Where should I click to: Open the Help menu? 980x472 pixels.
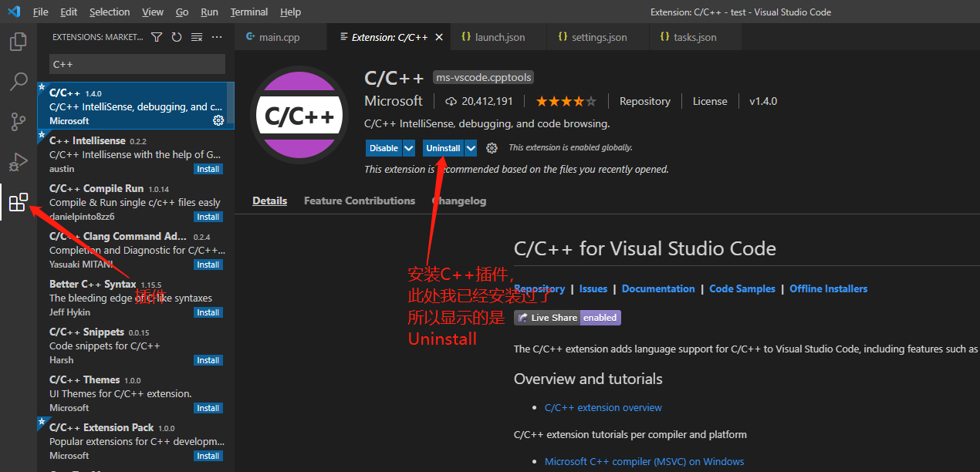tap(290, 12)
